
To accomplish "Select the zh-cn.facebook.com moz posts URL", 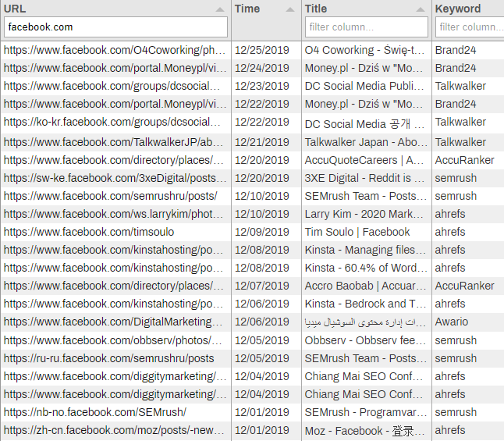I will [114, 430].
